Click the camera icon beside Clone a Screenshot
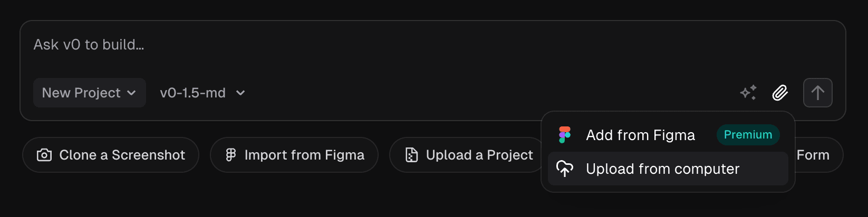868x217 pixels. coord(44,155)
